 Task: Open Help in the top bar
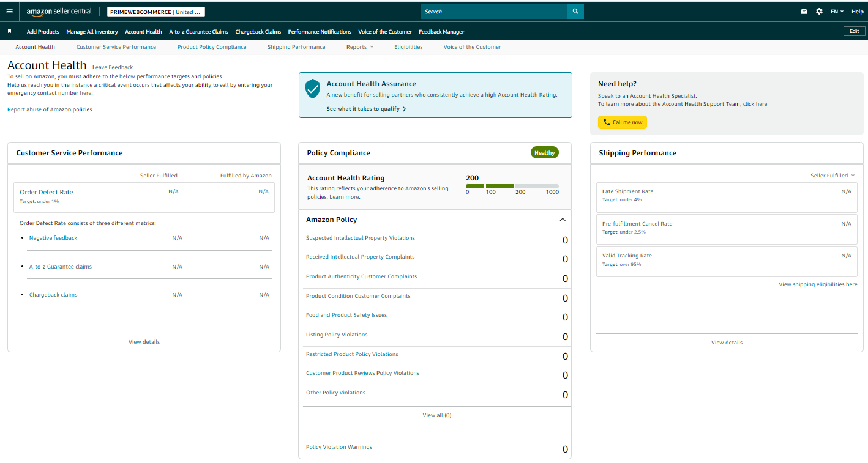point(857,12)
